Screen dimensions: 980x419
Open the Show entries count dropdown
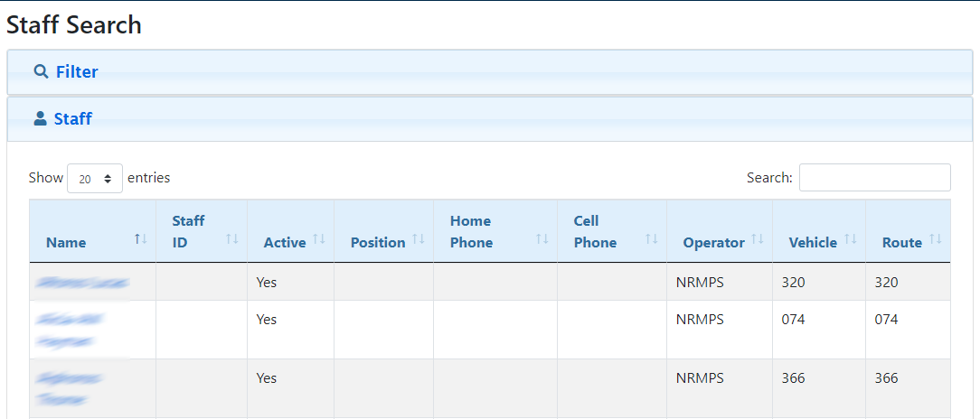(x=95, y=179)
